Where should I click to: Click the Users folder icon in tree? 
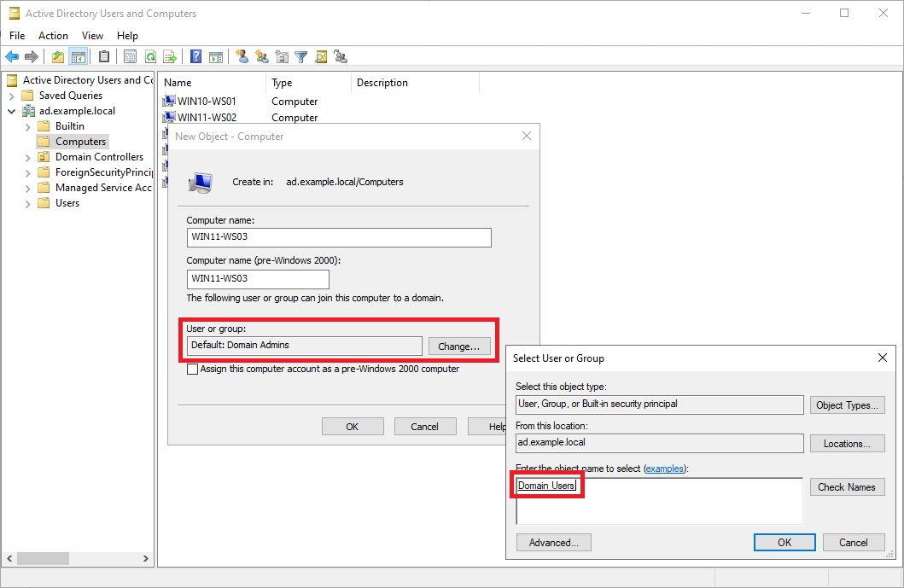[44, 203]
